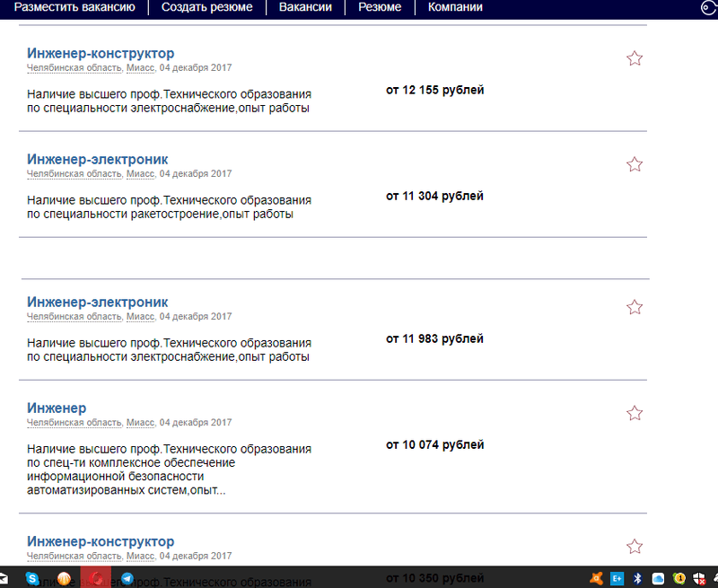This screenshot has width=718, height=588.
Task: Add the Инженер vacancy (10 074 rubles) to favorites
Action: (x=635, y=413)
